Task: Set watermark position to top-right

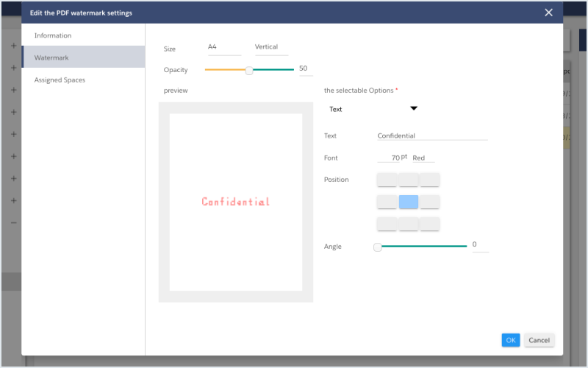Action: click(x=430, y=180)
